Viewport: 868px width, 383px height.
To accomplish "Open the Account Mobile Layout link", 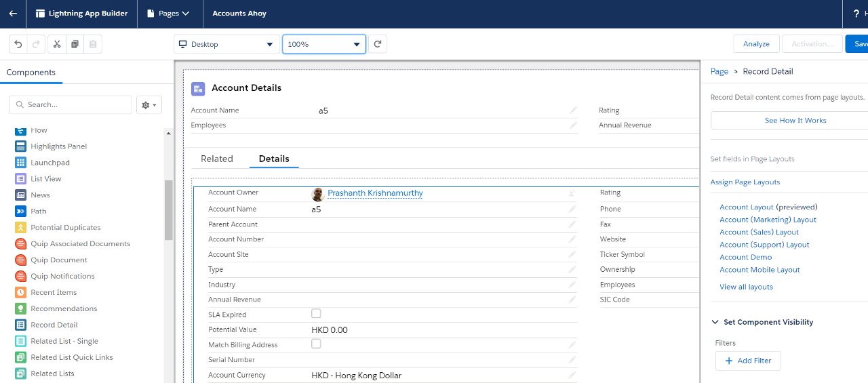I will 759,270.
